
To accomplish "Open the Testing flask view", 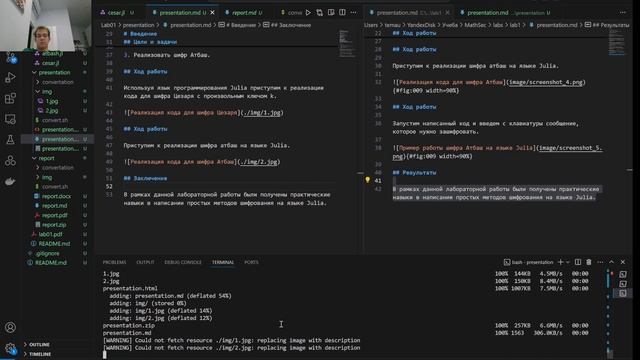I will pyautogui.click(x=10, y=140).
